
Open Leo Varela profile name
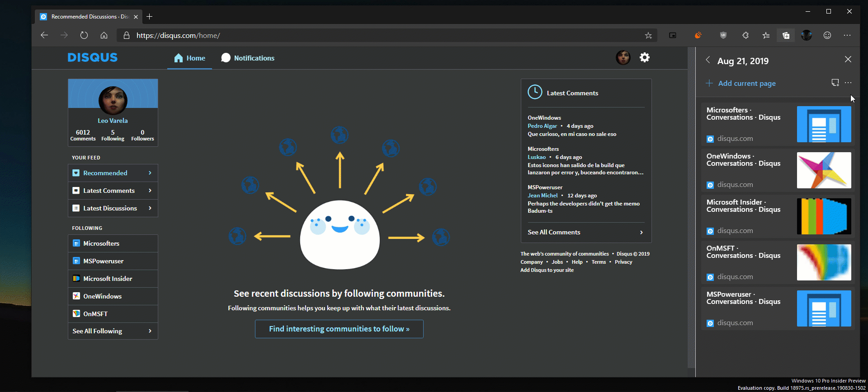(x=113, y=121)
